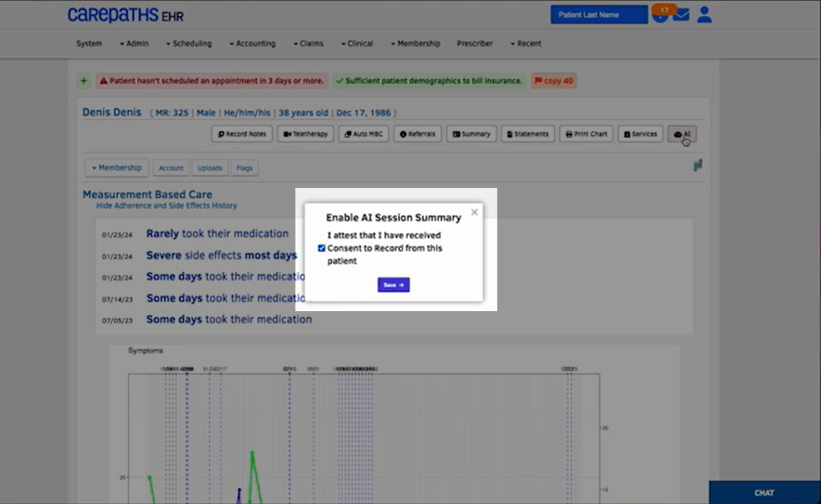Screen dimensions: 821x504
Task: Open the Membership dropdown below patient name
Action: click(x=117, y=168)
